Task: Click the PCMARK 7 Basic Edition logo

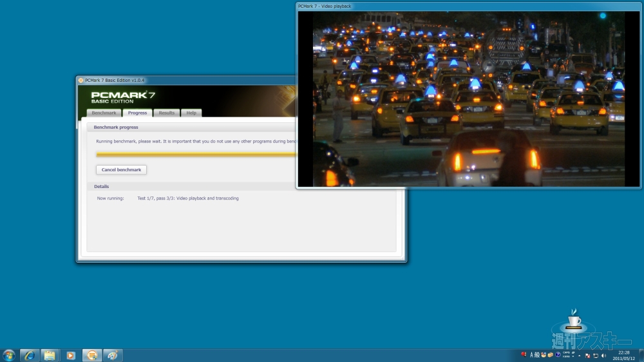Action: click(123, 97)
